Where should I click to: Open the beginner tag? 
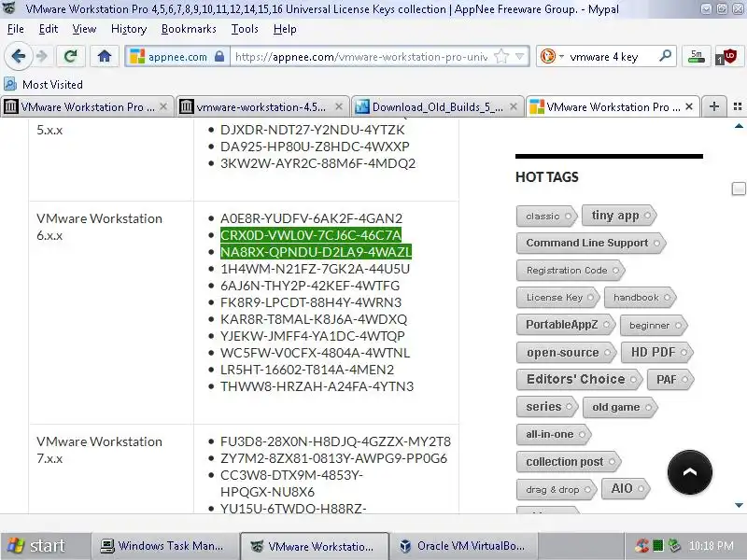(653, 325)
